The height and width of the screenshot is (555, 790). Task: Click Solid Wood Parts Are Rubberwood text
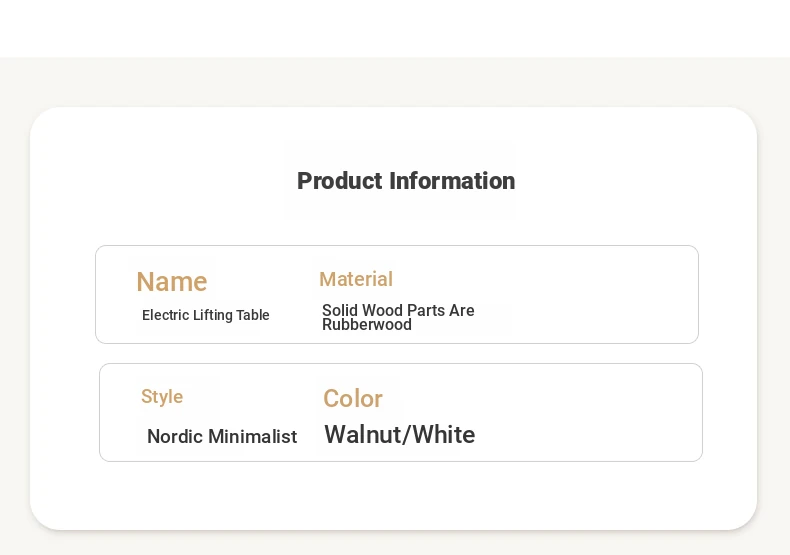click(x=398, y=317)
